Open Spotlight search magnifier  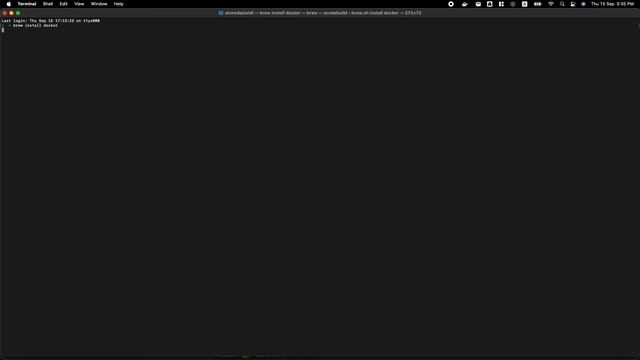coord(562,4)
